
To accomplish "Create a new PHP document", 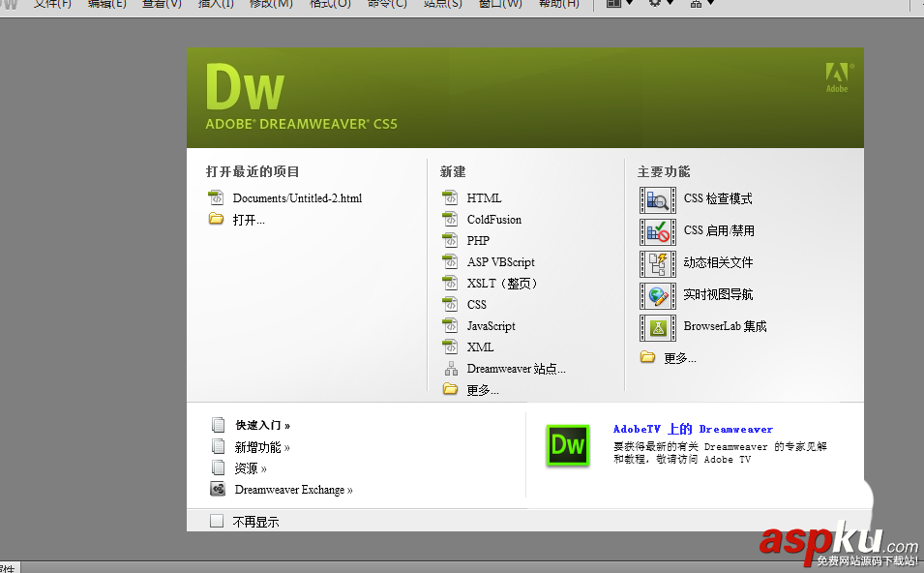I will pyautogui.click(x=478, y=240).
